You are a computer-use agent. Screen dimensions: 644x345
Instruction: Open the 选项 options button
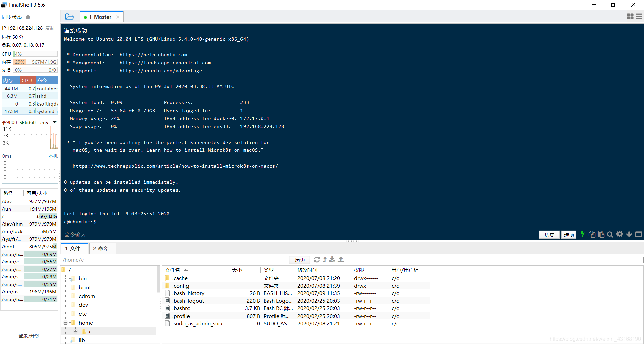tap(569, 235)
